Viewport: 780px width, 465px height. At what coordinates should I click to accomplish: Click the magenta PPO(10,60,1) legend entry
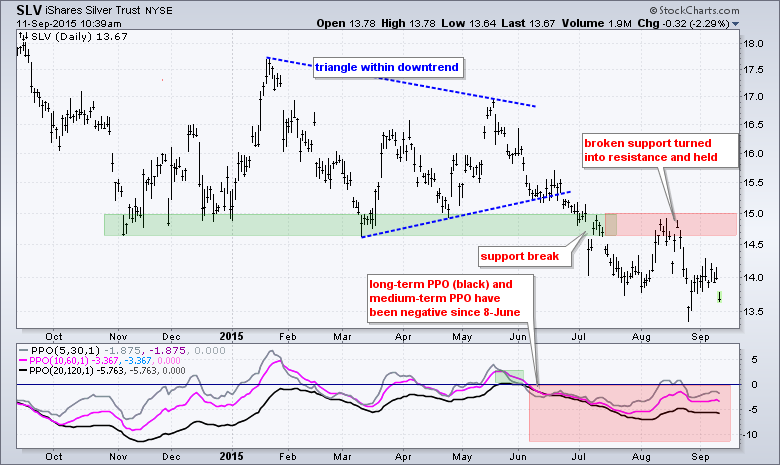[x=99, y=361]
